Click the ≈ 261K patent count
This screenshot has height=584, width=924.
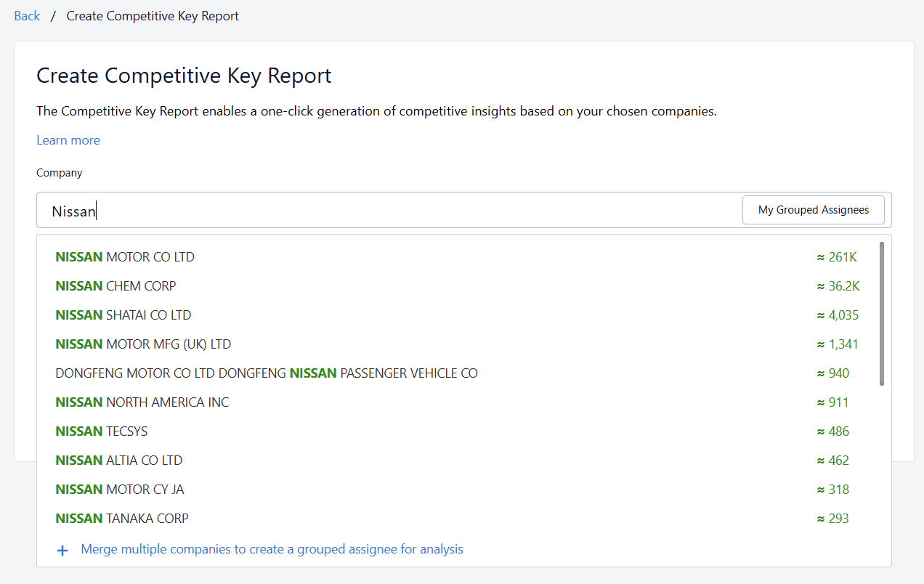tap(836, 257)
